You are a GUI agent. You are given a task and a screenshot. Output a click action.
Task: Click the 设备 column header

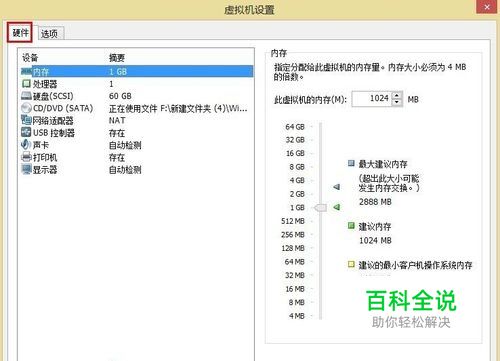pyautogui.click(x=30, y=58)
